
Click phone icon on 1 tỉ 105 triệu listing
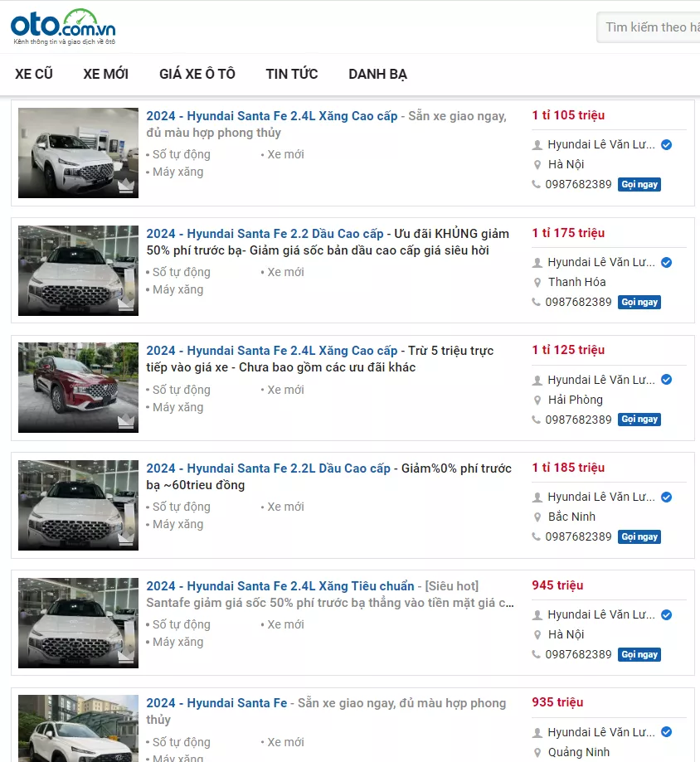point(536,184)
